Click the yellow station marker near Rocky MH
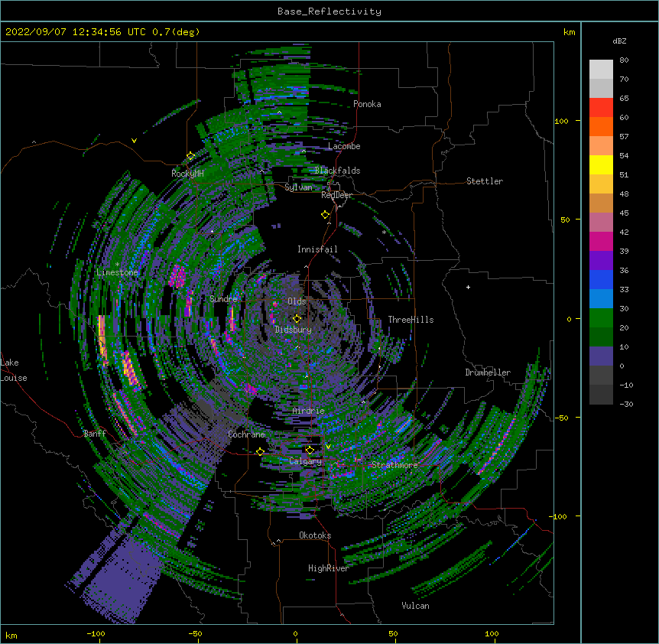 pyautogui.click(x=191, y=156)
